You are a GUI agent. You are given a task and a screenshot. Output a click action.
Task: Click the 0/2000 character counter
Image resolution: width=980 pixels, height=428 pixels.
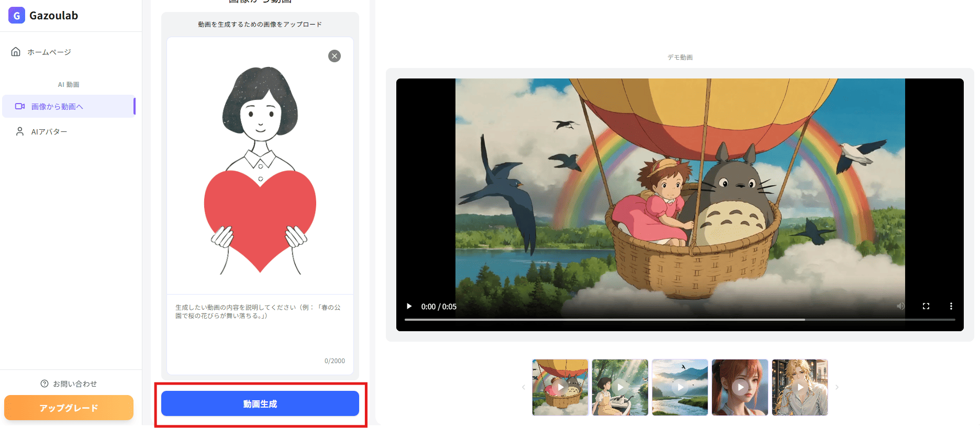click(x=335, y=361)
